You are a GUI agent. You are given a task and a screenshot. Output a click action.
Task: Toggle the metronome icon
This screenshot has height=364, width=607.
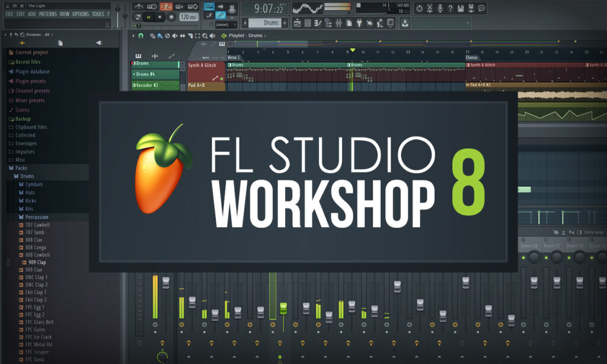coord(139,7)
